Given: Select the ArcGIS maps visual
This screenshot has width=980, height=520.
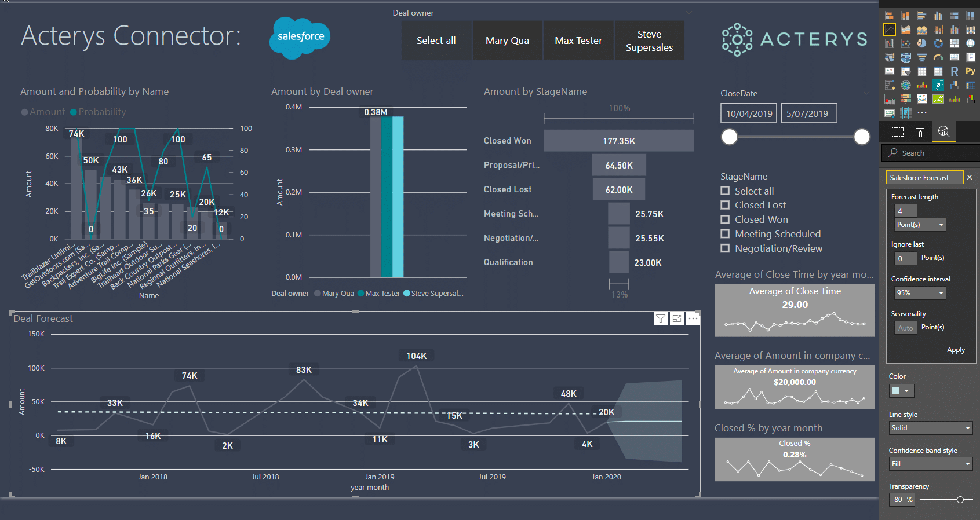Looking at the screenshot, I should (906, 85).
